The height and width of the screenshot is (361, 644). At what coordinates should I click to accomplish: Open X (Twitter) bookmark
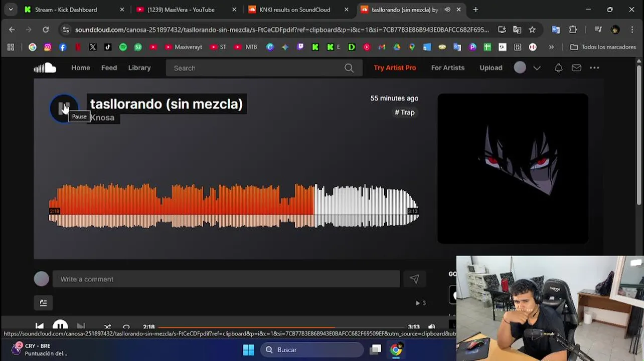(93, 47)
